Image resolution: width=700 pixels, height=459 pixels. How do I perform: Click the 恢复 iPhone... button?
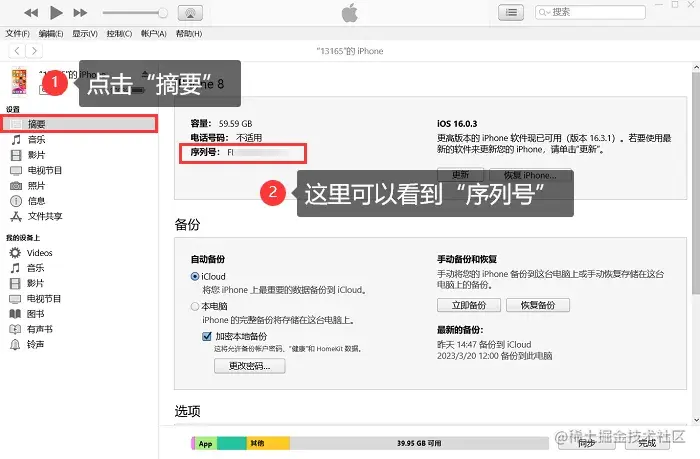pyautogui.click(x=530, y=175)
